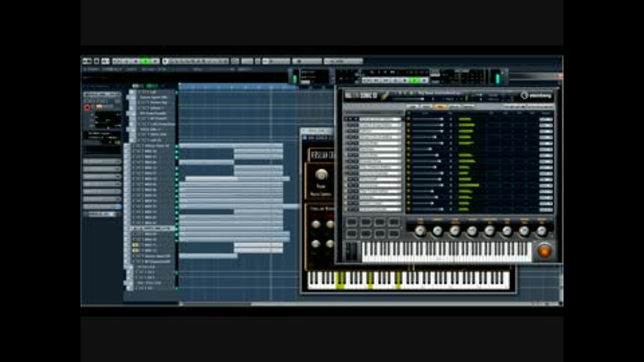Toggle the On button for HALion slot 6

[x=409, y=149]
